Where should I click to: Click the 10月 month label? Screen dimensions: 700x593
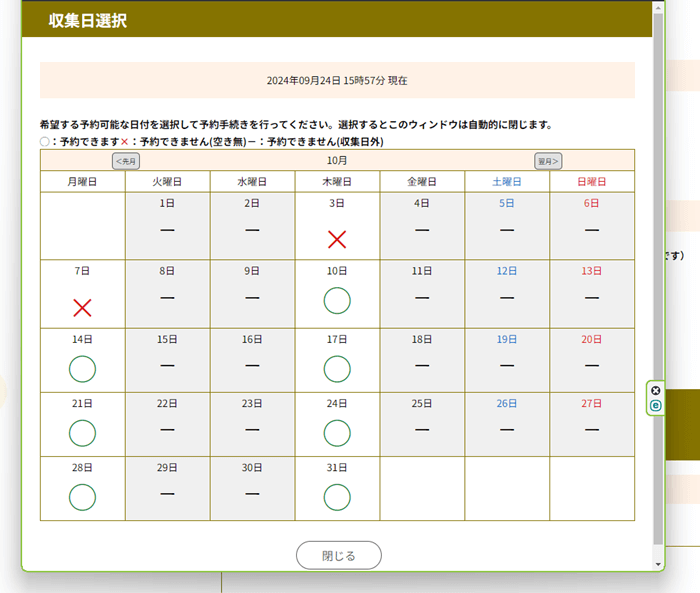coord(337,160)
